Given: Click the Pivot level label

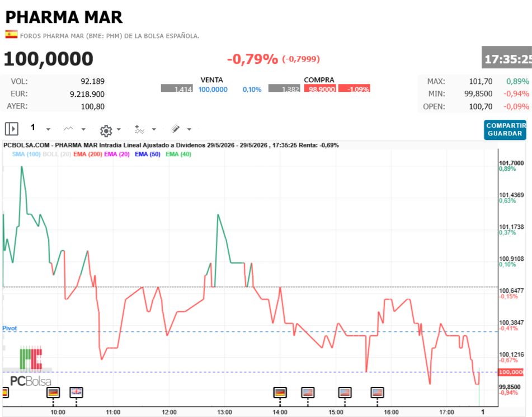Looking at the screenshot, I should pos(10,329).
